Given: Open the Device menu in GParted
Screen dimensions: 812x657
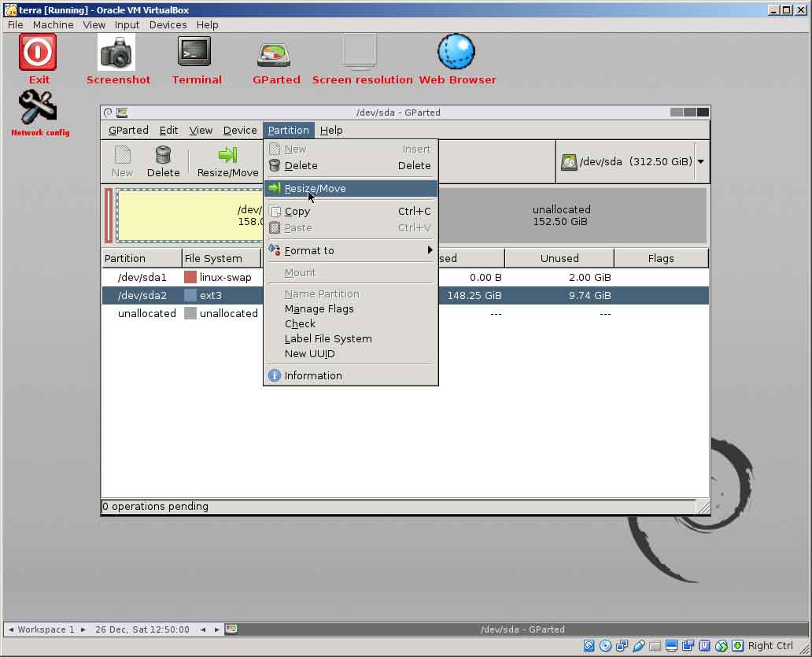Looking at the screenshot, I should (240, 131).
